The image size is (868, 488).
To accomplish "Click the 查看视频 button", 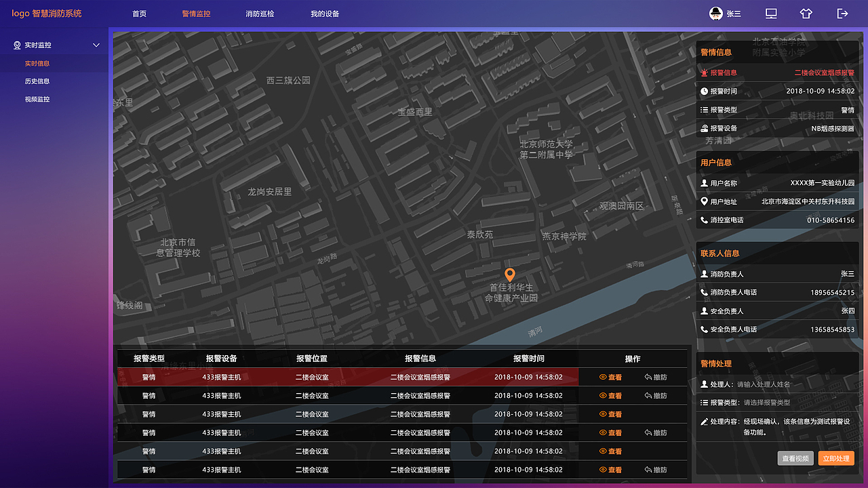I will click(795, 458).
